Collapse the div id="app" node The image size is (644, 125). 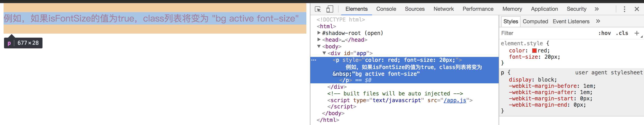coord(324,53)
